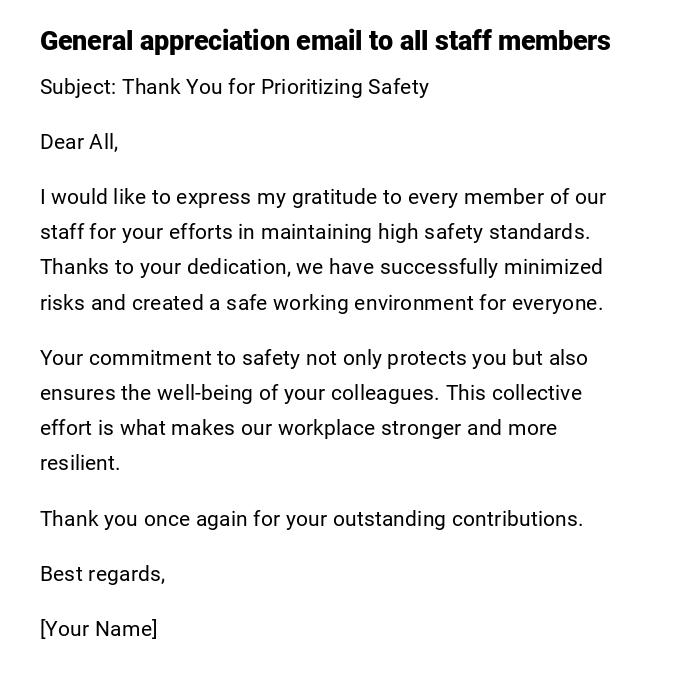Click the line starting "Your commitment to safety"

point(314,358)
